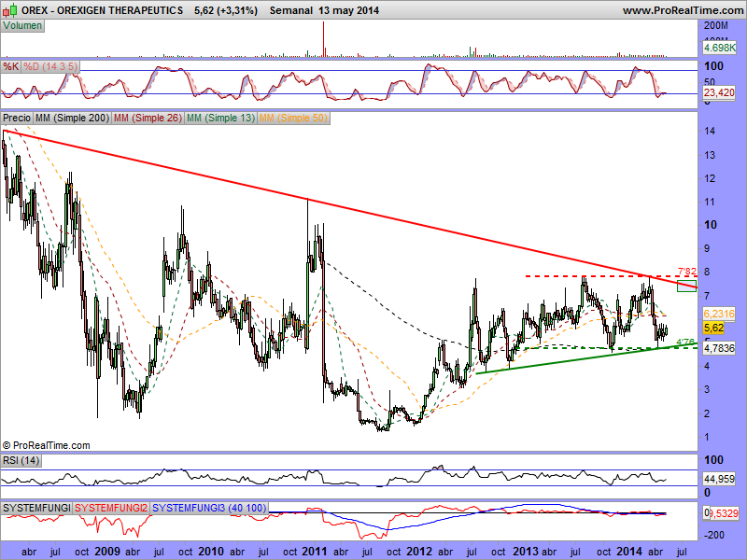Click the -200 SYSTEMFUNGI scale label
747x560 pixels.
click(713, 535)
